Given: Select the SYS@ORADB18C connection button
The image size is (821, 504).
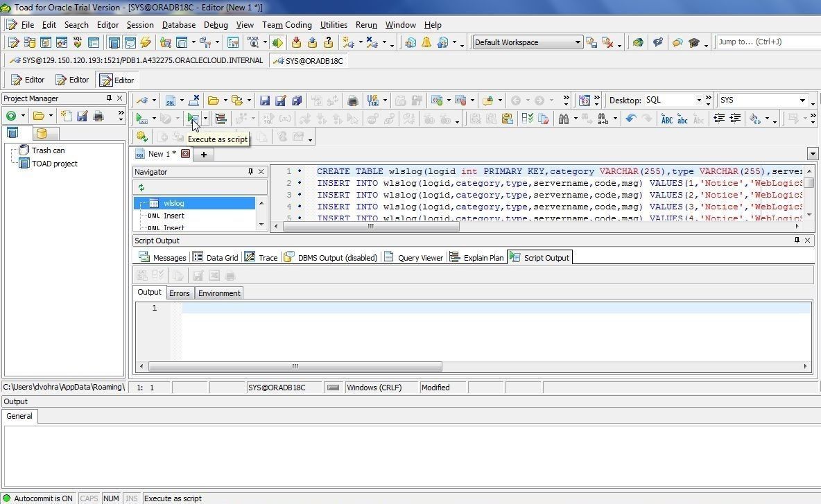Looking at the screenshot, I should pos(309,61).
